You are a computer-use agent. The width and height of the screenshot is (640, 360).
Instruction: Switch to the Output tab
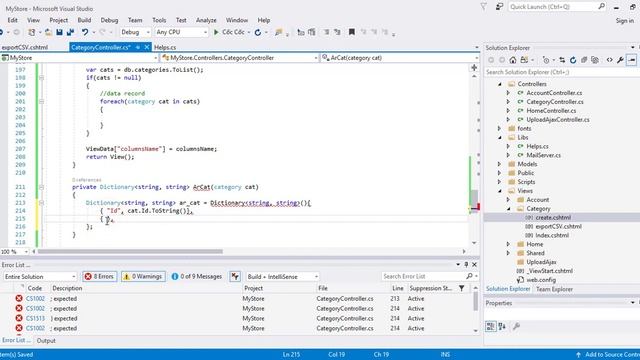[46, 340]
